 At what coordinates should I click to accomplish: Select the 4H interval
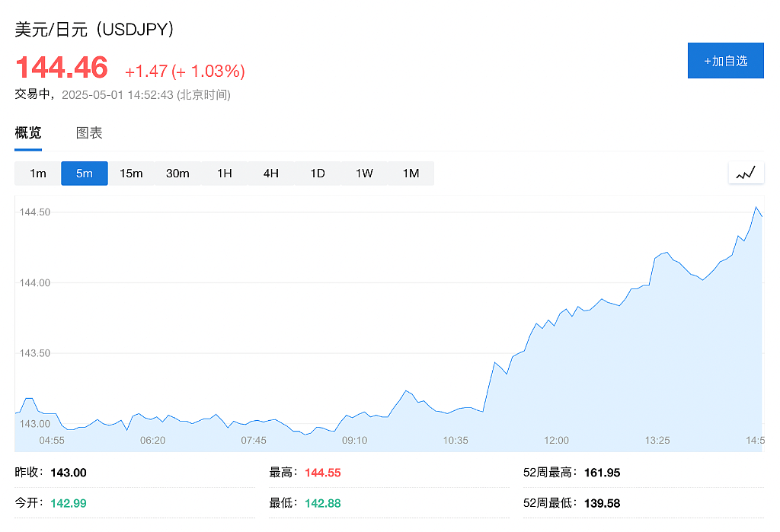tap(271, 173)
